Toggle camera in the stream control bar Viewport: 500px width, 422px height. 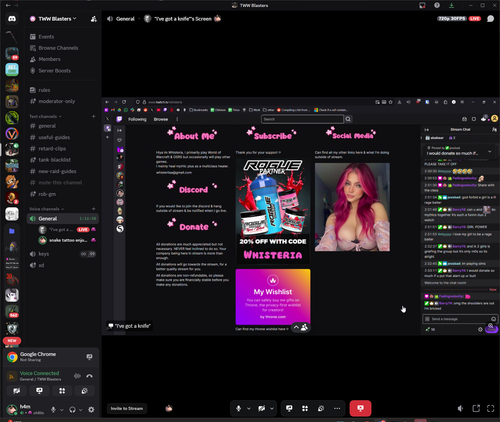pos(262,408)
